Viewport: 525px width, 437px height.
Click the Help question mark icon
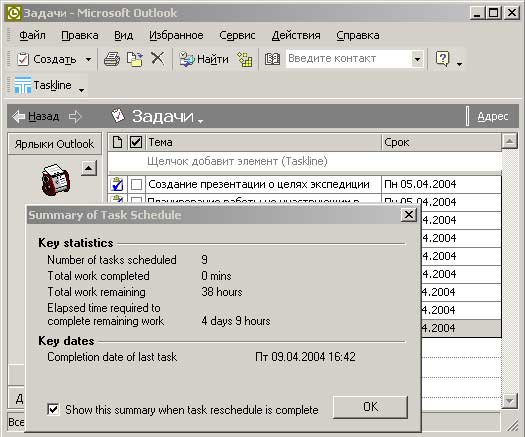click(442, 59)
